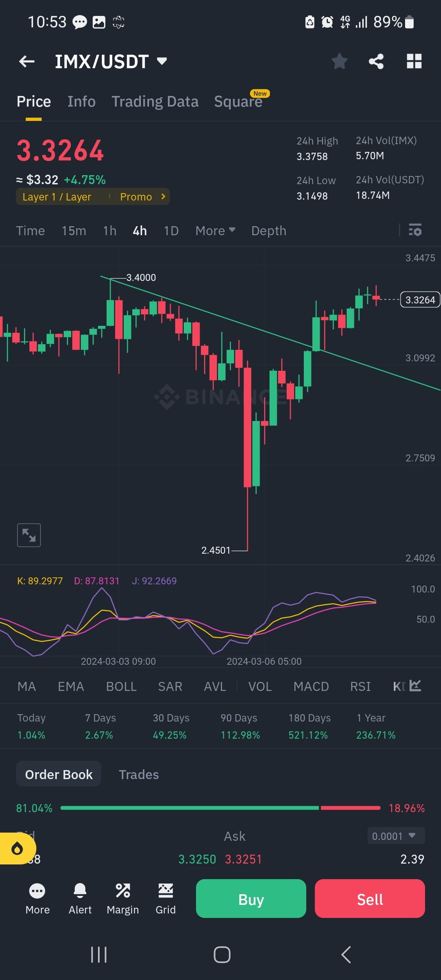Screen dimensions: 441x980
Task: Open chart indicator settings icon beside Depth
Action: pyautogui.click(x=415, y=231)
